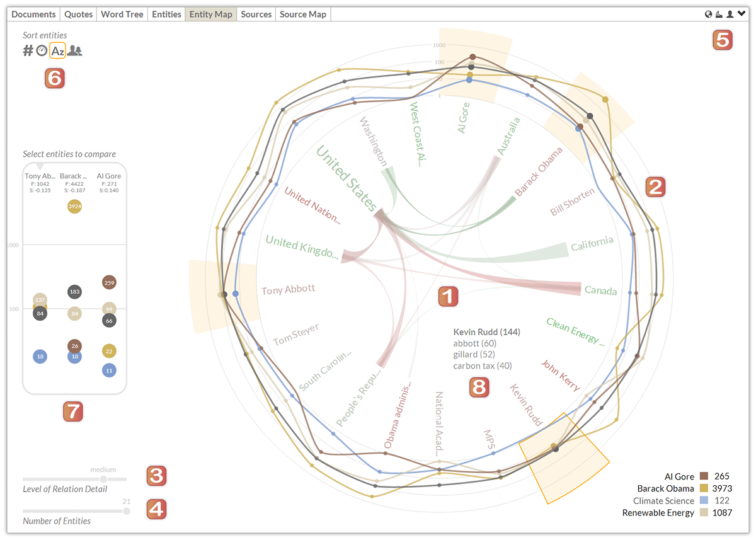Select the Barack Obama entity on map

539,172
